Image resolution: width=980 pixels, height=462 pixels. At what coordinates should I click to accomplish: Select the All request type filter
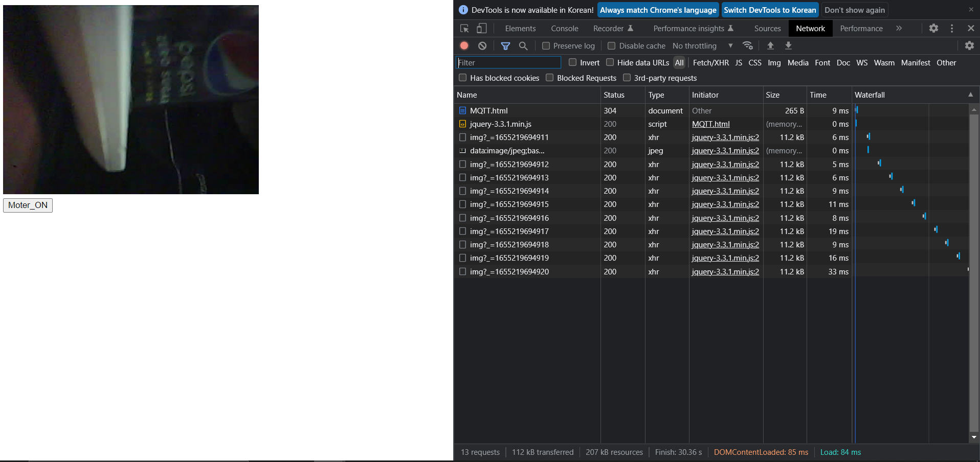pyautogui.click(x=679, y=62)
